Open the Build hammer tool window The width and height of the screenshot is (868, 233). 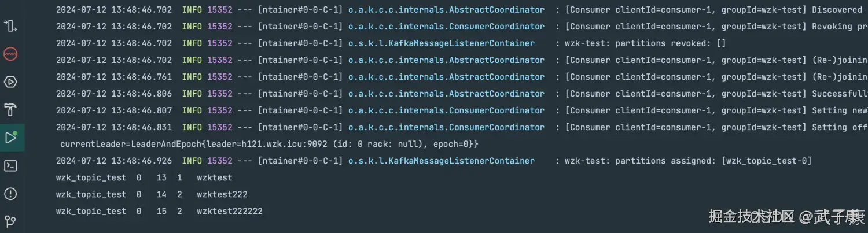point(10,110)
